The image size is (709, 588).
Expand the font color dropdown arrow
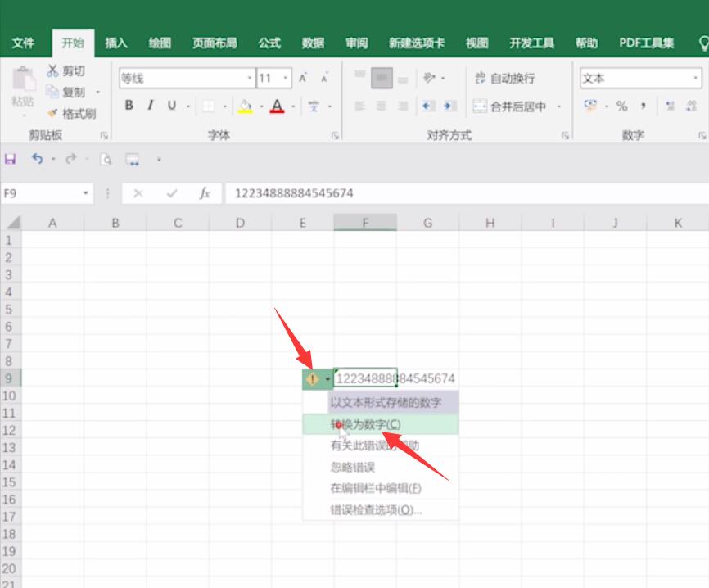click(293, 106)
